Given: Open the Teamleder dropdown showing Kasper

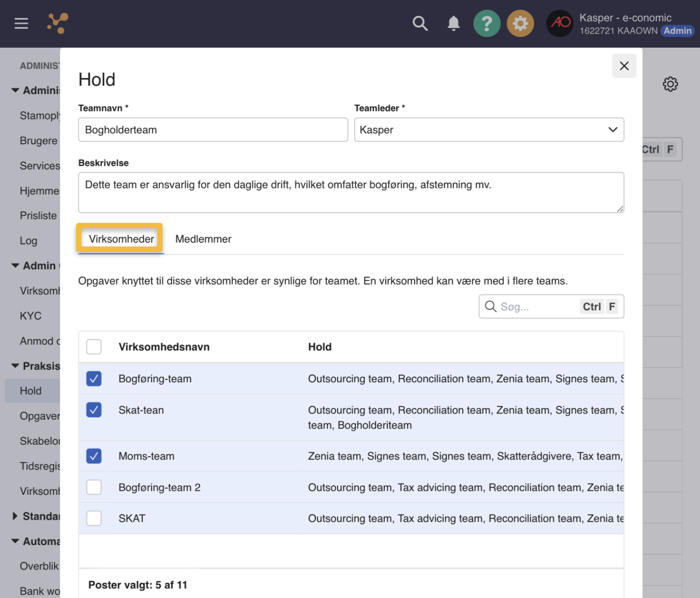Looking at the screenshot, I should (489, 130).
